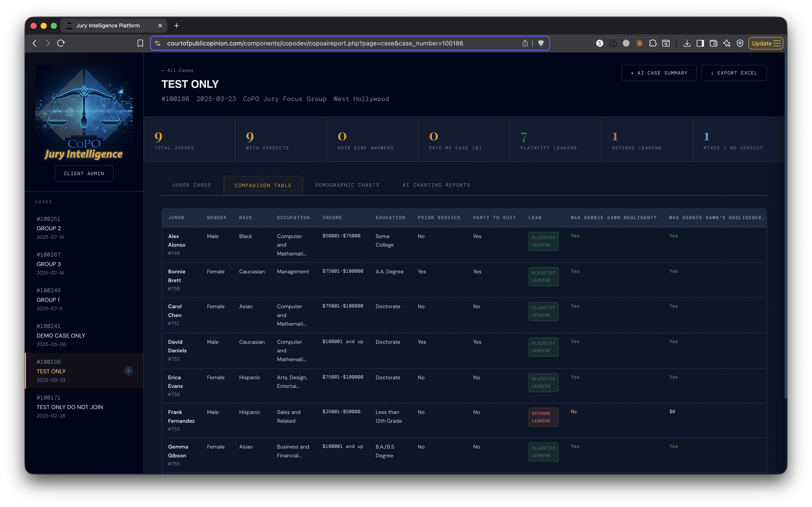Open the downloads icon in the toolbar
The width and height of the screenshot is (812, 507).
(687, 43)
